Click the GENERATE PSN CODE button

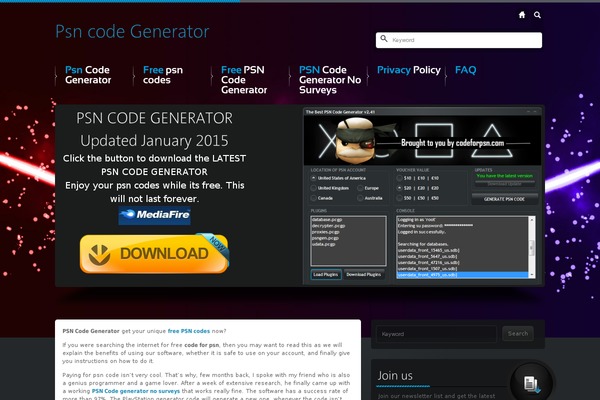point(504,199)
